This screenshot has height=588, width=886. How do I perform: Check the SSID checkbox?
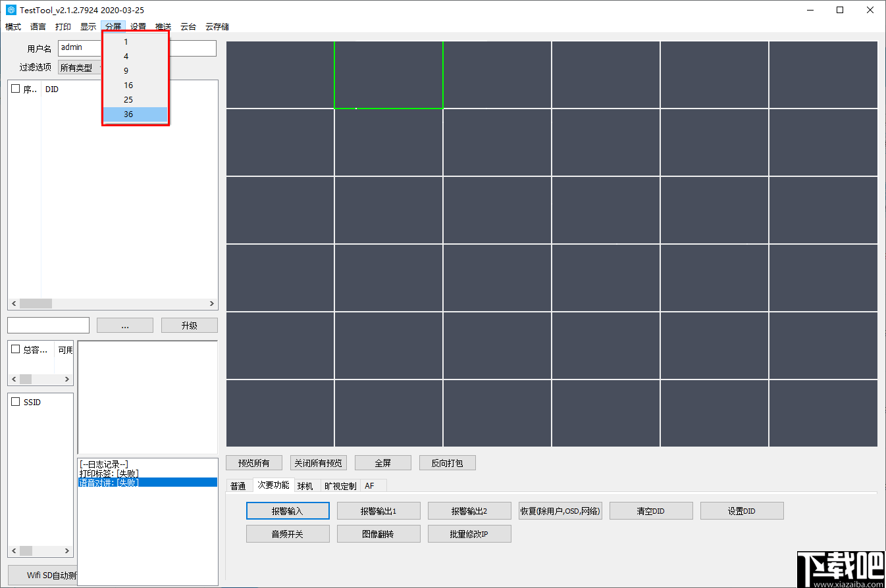pos(15,402)
